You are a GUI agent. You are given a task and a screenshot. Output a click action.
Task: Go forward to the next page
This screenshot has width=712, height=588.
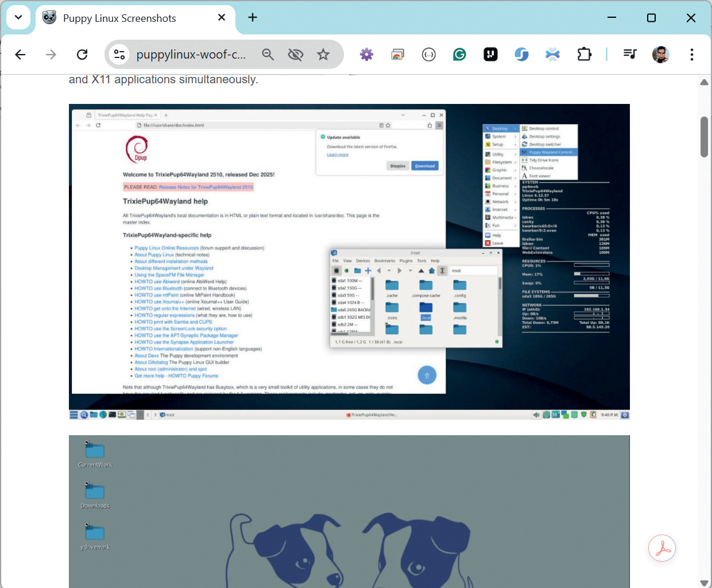click(51, 55)
